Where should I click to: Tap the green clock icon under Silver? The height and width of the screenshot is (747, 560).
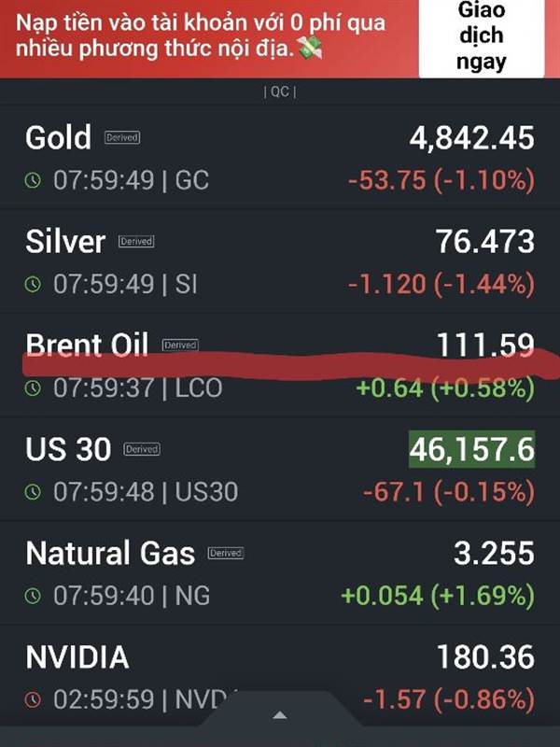point(34,284)
